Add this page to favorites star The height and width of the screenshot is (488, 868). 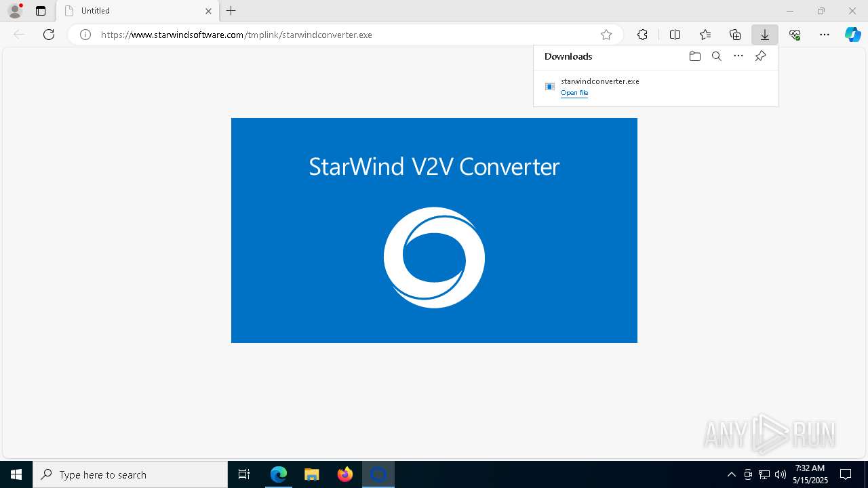coord(606,35)
